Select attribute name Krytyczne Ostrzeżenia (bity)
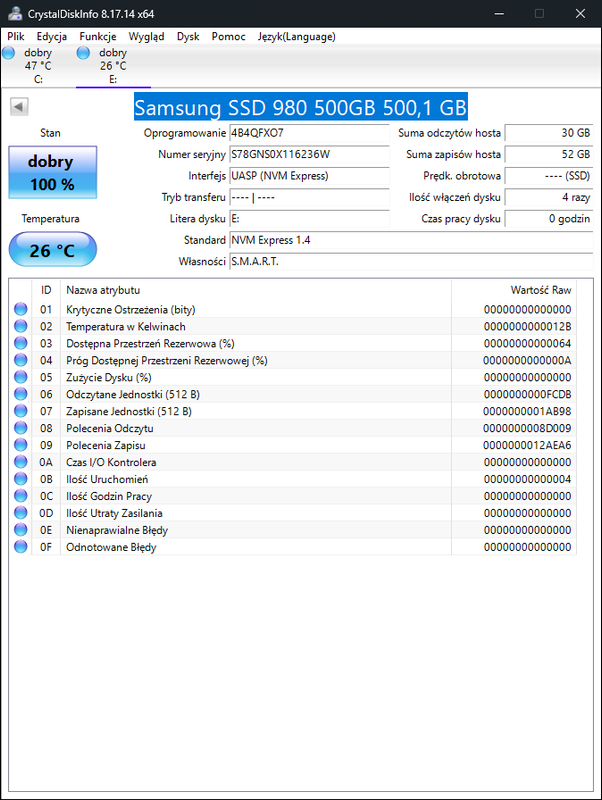Viewport: 602px width, 800px height. [131, 310]
